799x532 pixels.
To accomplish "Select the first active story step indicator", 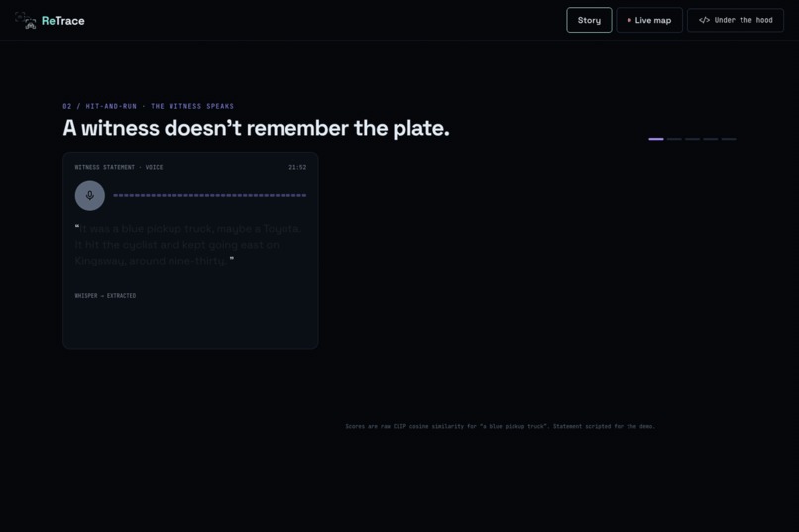I will click(x=656, y=139).
